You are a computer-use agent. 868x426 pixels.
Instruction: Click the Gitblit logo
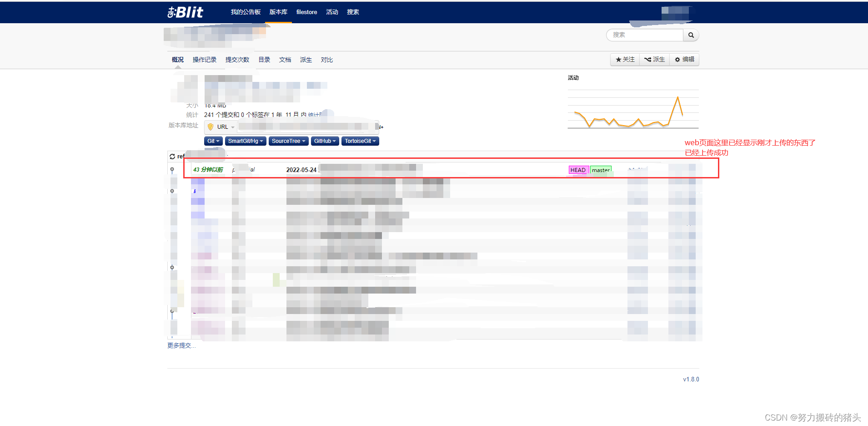pyautogui.click(x=185, y=12)
